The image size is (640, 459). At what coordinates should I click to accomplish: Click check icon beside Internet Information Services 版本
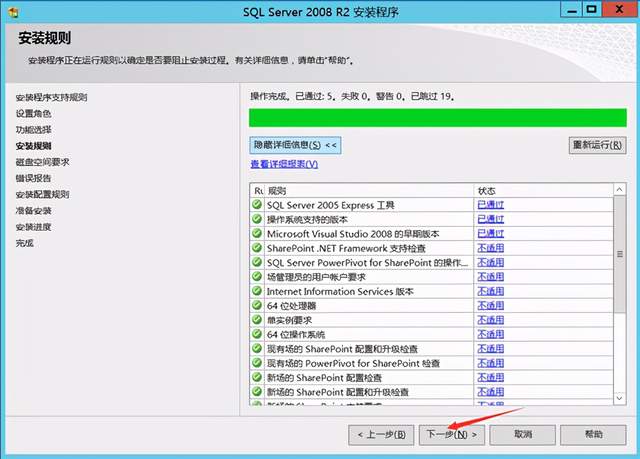pyautogui.click(x=257, y=291)
